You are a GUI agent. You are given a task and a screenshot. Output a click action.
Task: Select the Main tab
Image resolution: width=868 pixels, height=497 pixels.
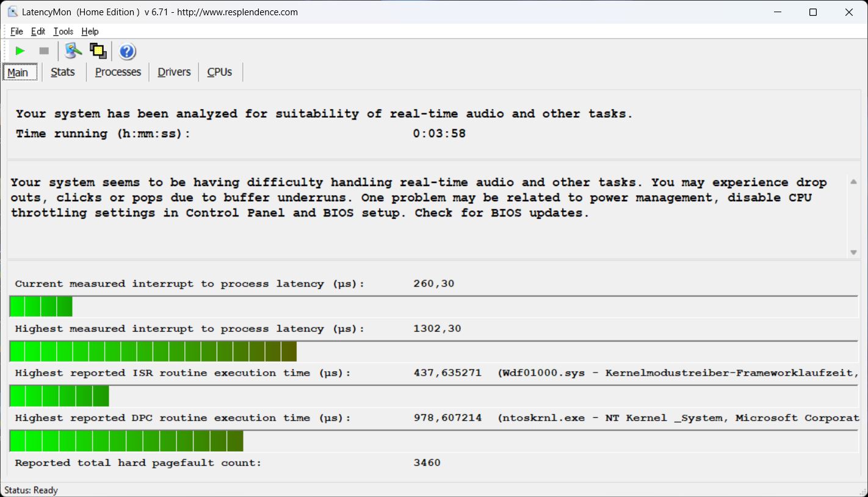pos(18,73)
